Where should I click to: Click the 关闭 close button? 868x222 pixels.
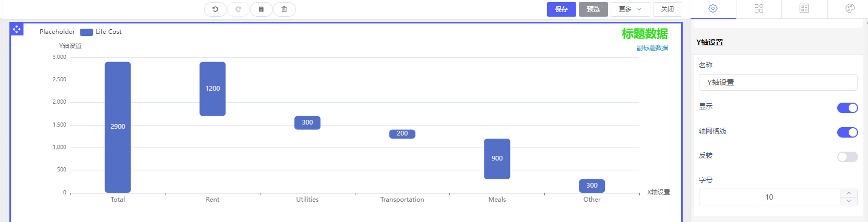[x=667, y=9]
